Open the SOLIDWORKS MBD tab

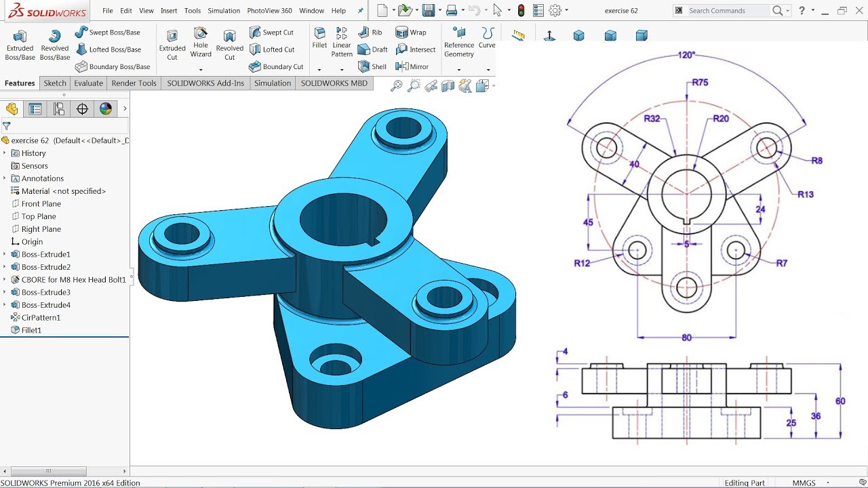coord(334,83)
